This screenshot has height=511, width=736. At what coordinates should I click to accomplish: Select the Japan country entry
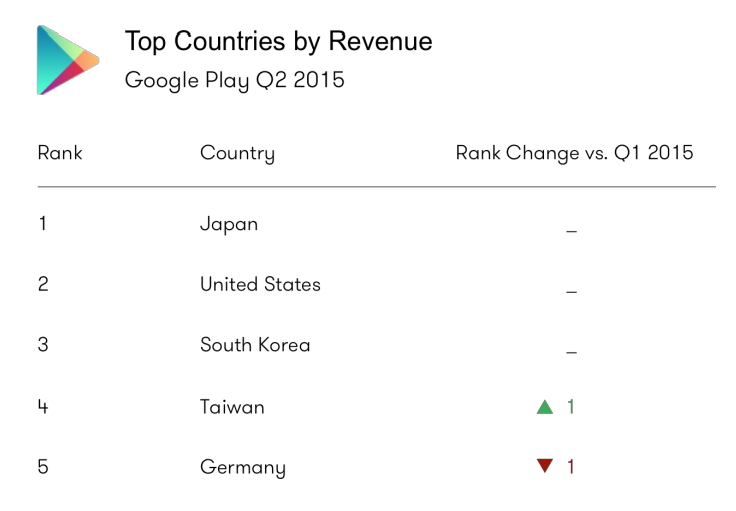coord(229,225)
